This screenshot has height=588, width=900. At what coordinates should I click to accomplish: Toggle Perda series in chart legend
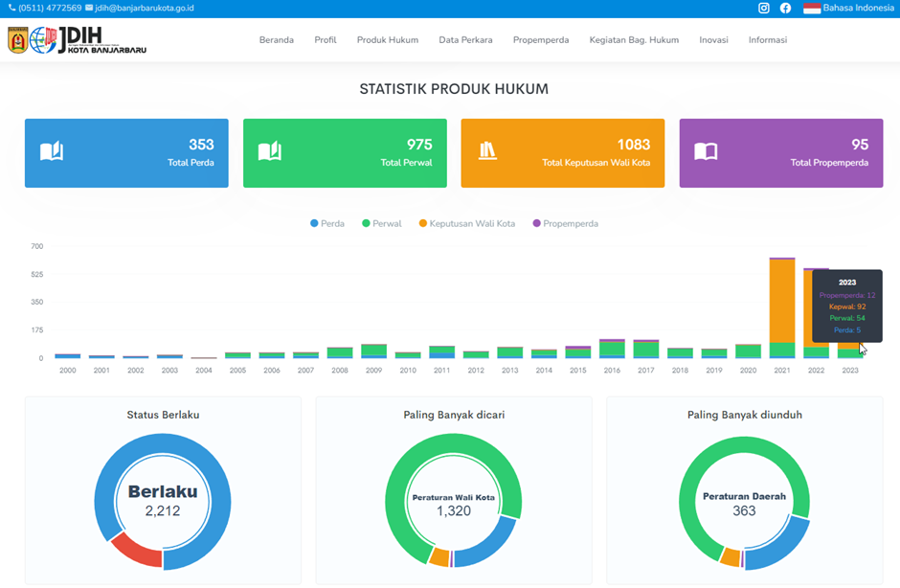point(327,223)
